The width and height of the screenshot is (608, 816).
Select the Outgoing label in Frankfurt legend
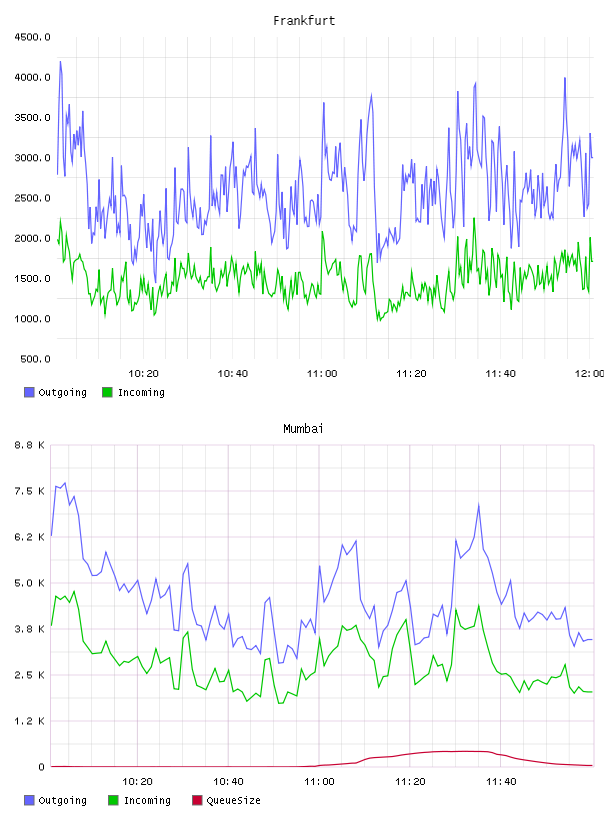[x=62, y=393]
